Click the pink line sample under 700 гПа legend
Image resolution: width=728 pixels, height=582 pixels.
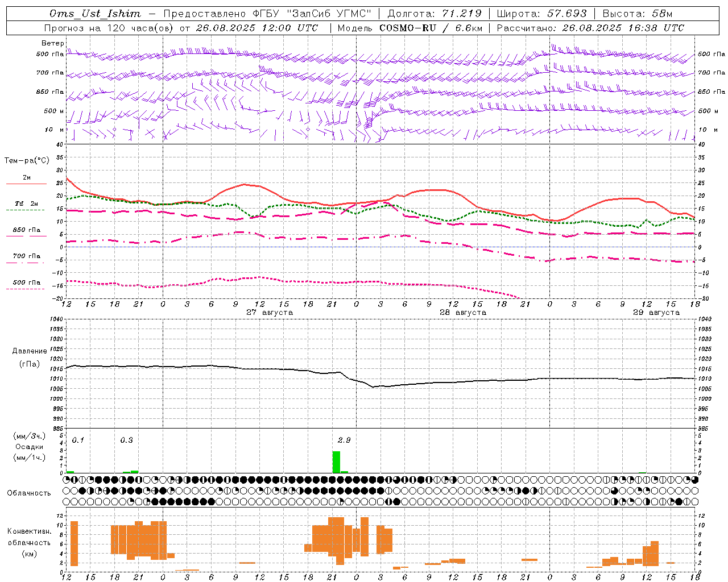coord(26,263)
